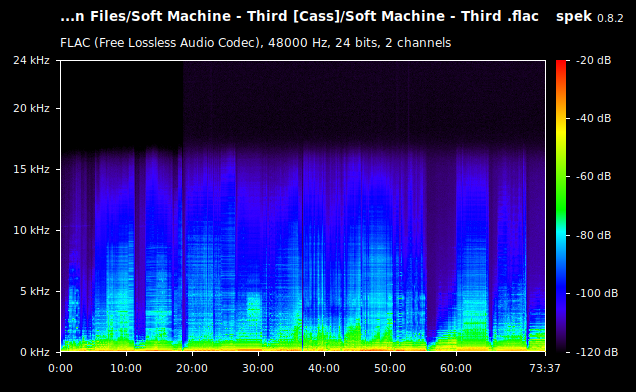Click the 10:00 time label

(126, 368)
